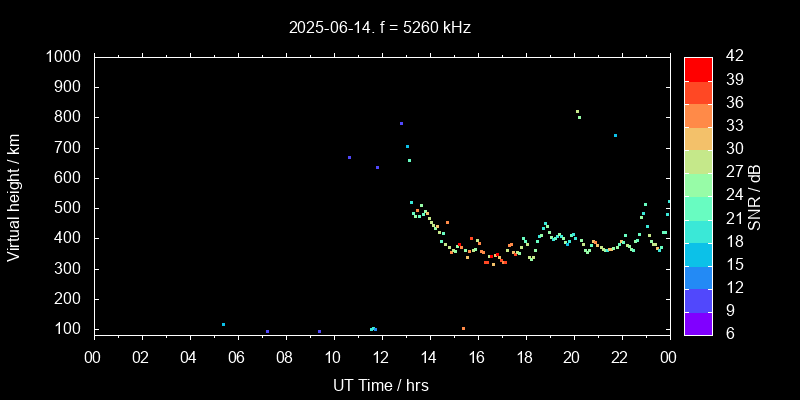800x400 pixels.
Task: Click the red 39–42 dB colorbar segment
Action: [x=698, y=68]
